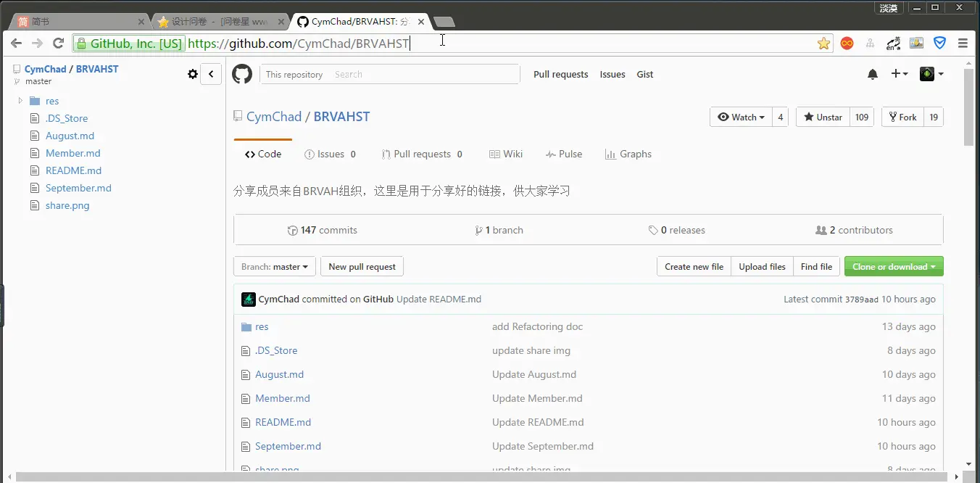Open the user avatar menu
The image size is (980, 483).
[x=931, y=74]
